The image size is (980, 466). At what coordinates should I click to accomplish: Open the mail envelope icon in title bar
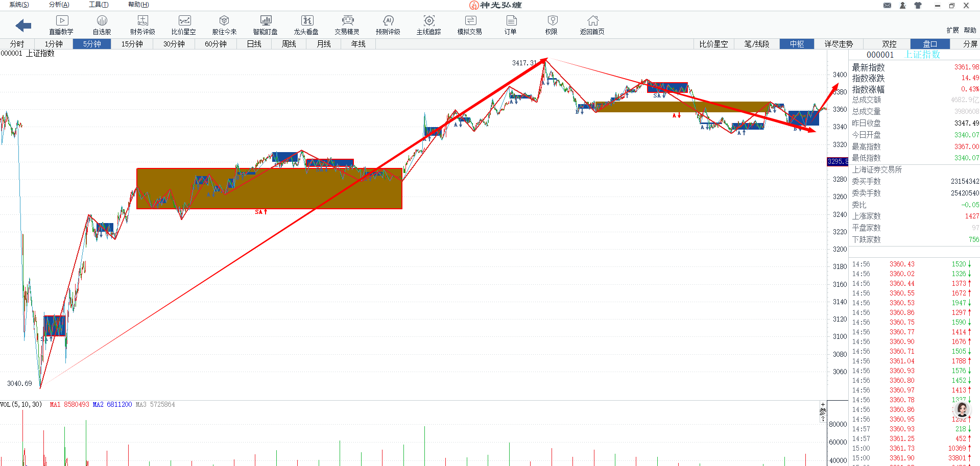887,5
